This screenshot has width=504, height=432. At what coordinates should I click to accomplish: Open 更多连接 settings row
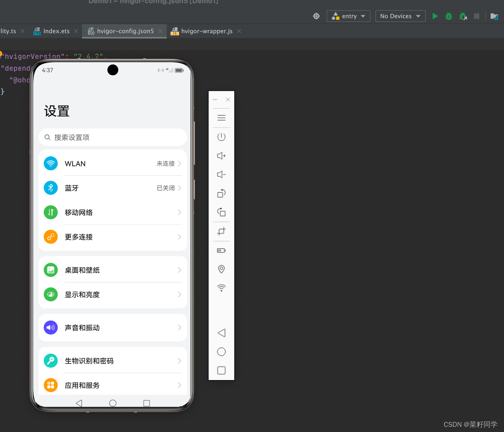[113, 237]
